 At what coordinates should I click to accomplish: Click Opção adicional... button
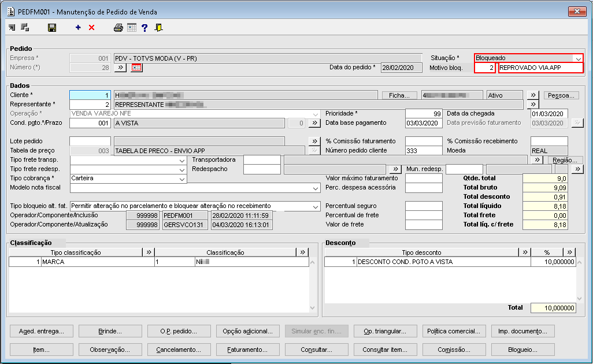248,331
